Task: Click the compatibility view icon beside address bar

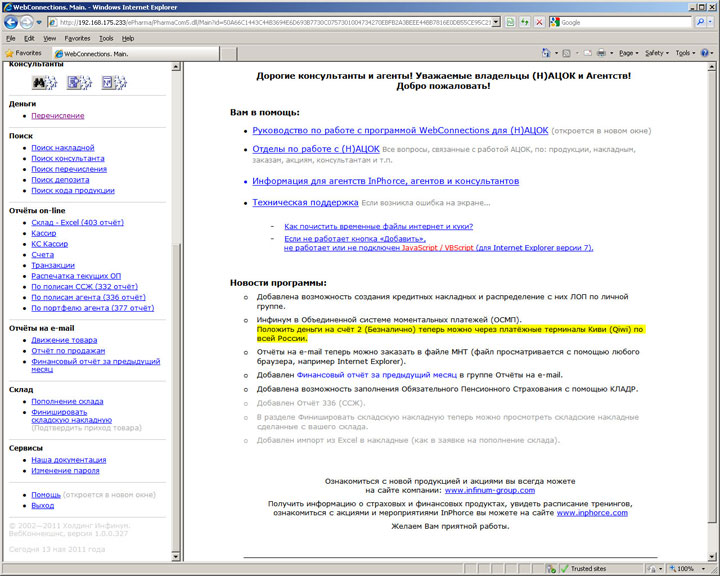Action: (x=509, y=22)
